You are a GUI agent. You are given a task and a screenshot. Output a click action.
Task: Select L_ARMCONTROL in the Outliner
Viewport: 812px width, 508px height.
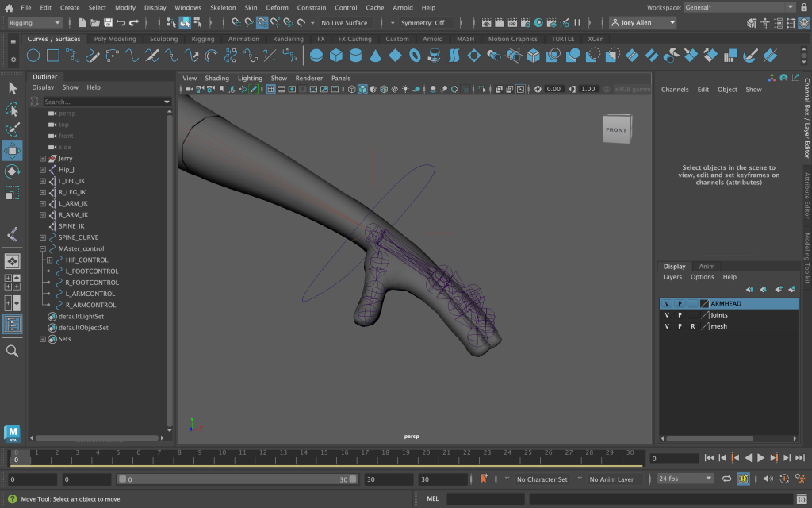point(90,294)
